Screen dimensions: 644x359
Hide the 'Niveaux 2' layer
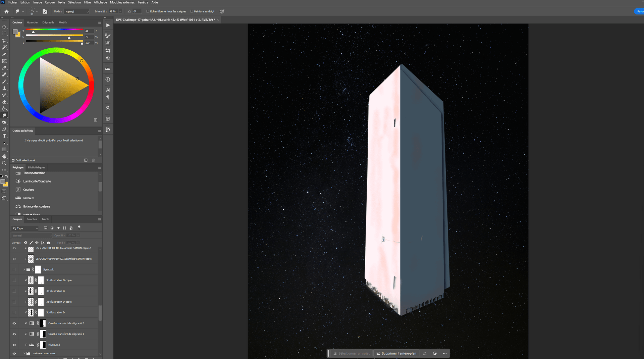pos(14,345)
